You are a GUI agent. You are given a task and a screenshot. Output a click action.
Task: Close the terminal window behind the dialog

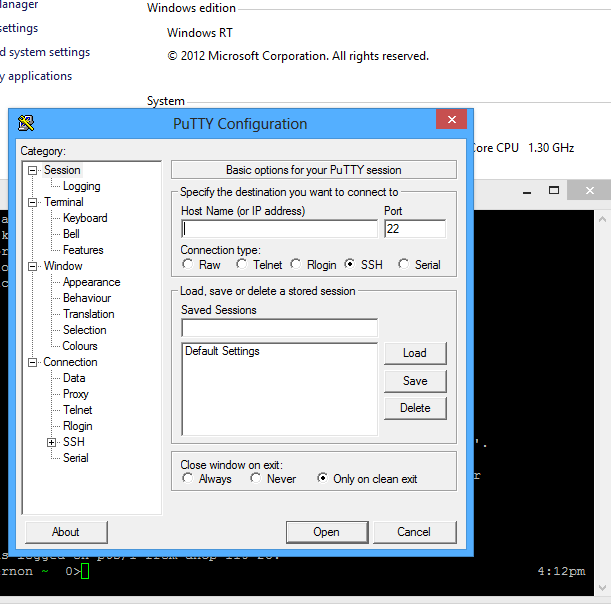tap(590, 191)
